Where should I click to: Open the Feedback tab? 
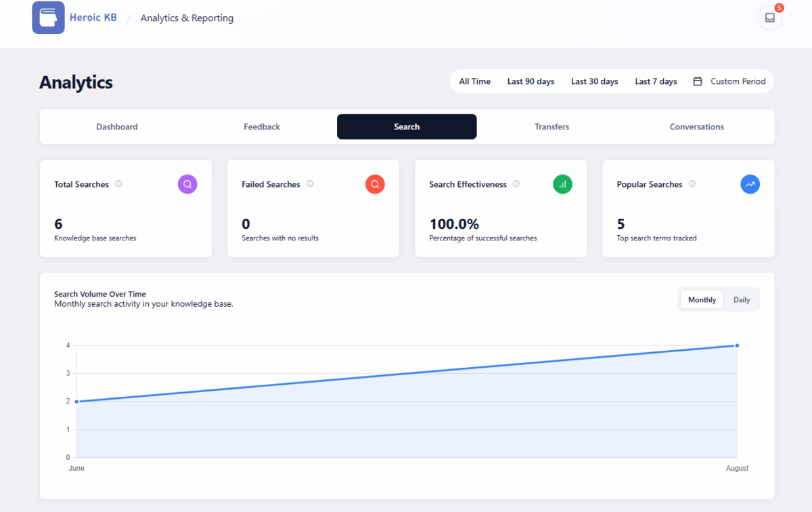261,127
